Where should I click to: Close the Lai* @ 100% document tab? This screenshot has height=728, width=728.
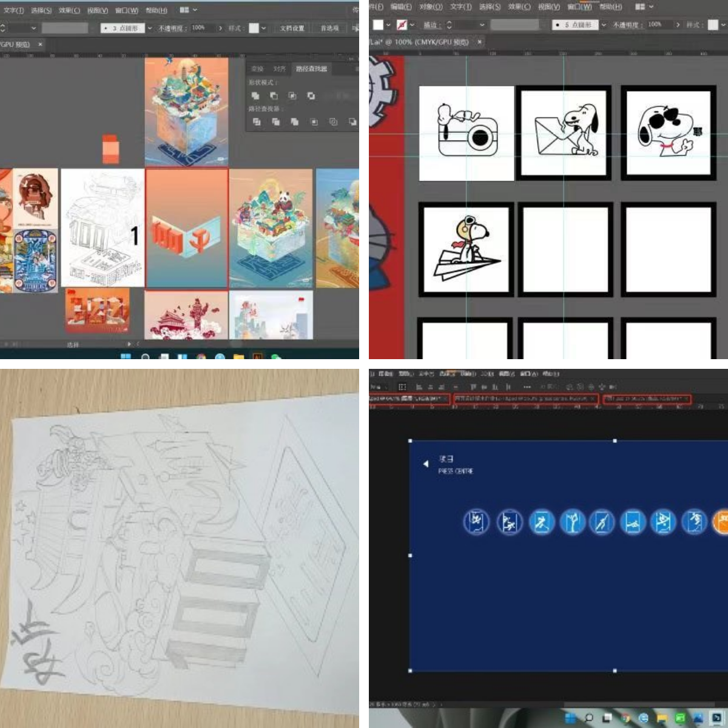tap(479, 42)
